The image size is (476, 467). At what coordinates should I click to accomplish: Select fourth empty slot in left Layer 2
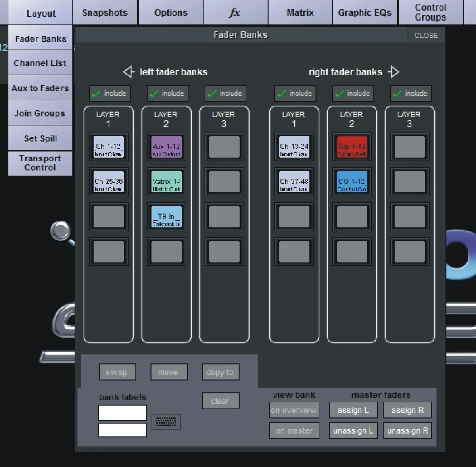click(x=167, y=252)
